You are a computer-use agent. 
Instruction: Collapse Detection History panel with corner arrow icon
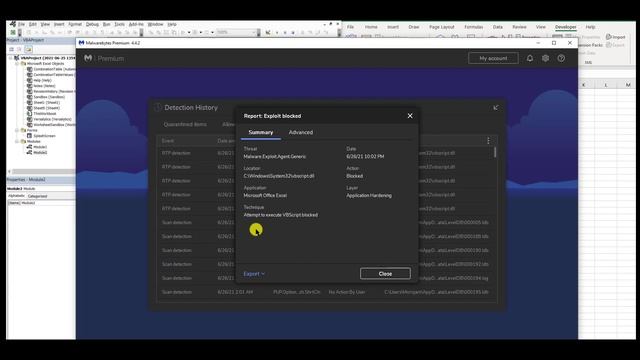496,108
